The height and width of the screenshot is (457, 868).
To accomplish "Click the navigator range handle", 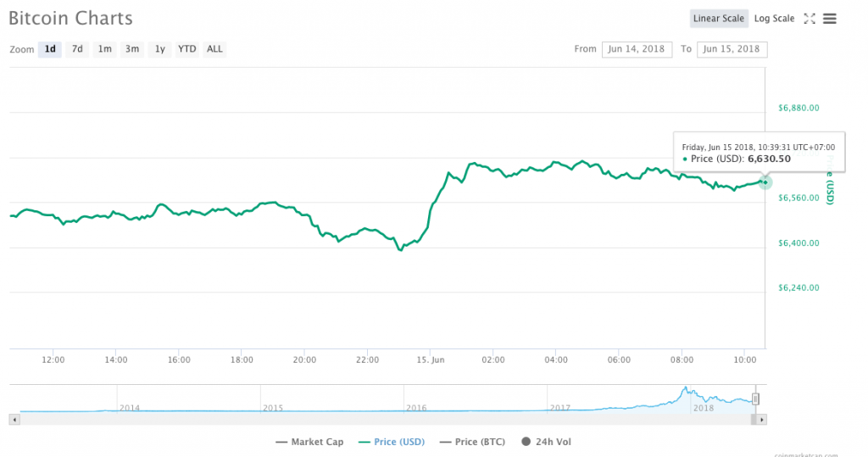I will click(x=755, y=398).
